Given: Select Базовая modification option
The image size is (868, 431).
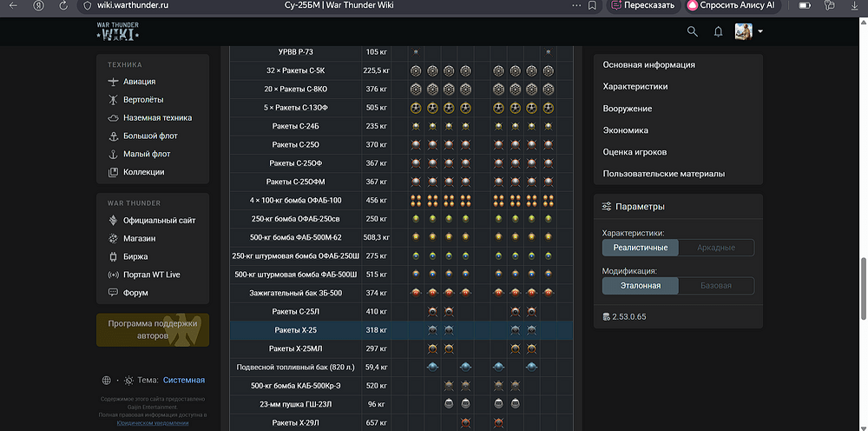Looking at the screenshot, I should (x=715, y=286).
